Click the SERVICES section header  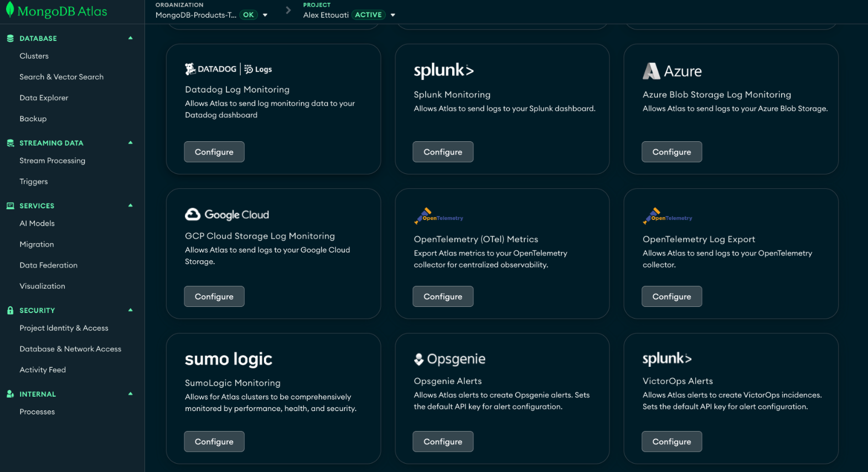tap(37, 206)
